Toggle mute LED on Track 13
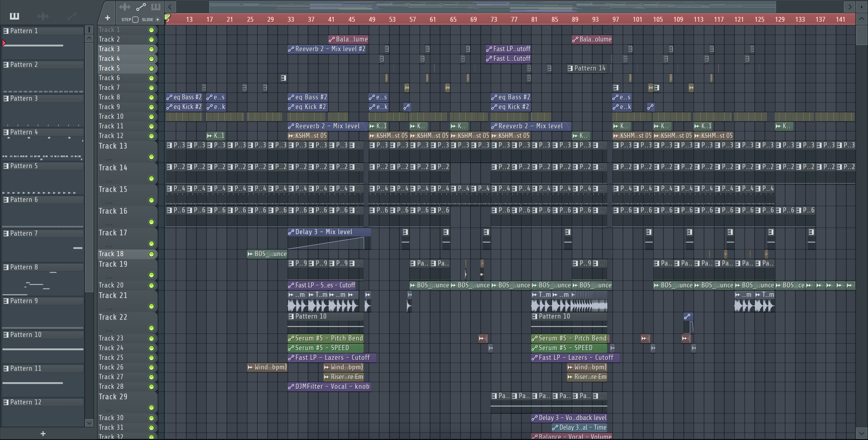This screenshot has height=440, width=868. point(152,157)
